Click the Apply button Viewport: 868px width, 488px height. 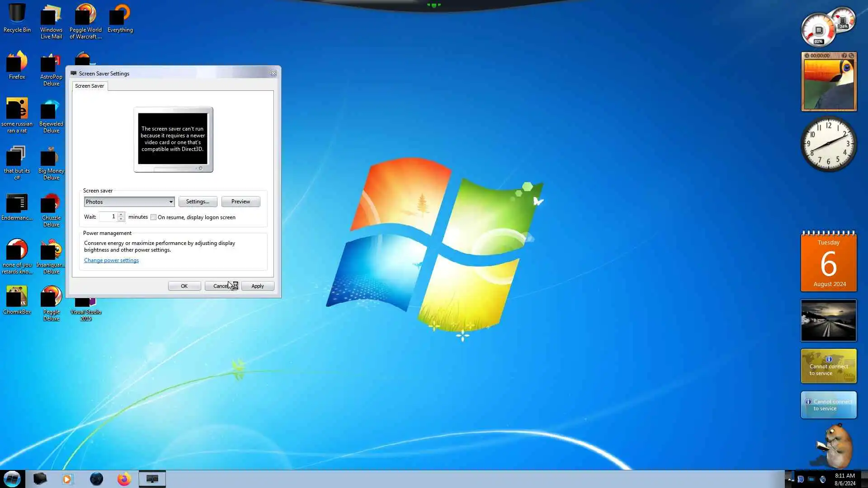257,286
